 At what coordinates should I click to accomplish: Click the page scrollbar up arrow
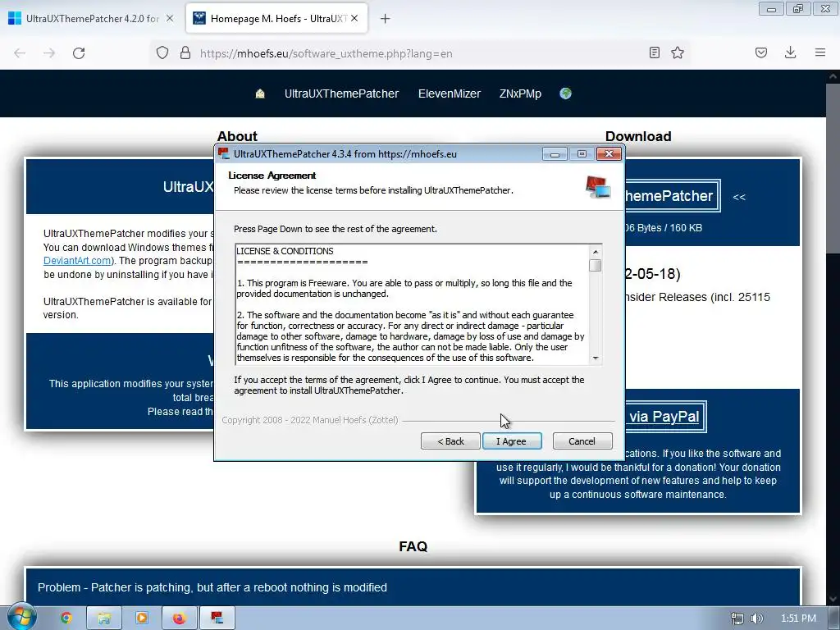833,76
